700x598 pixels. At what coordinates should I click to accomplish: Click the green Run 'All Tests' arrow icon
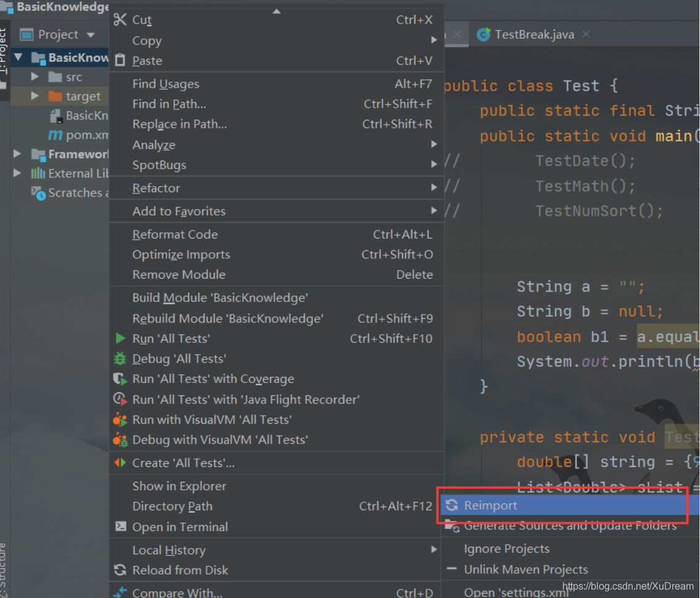click(x=120, y=339)
